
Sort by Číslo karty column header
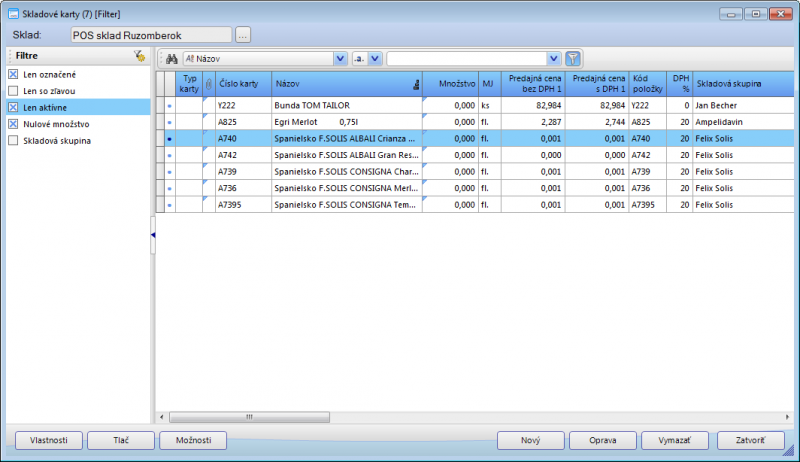tap(242, 85)
